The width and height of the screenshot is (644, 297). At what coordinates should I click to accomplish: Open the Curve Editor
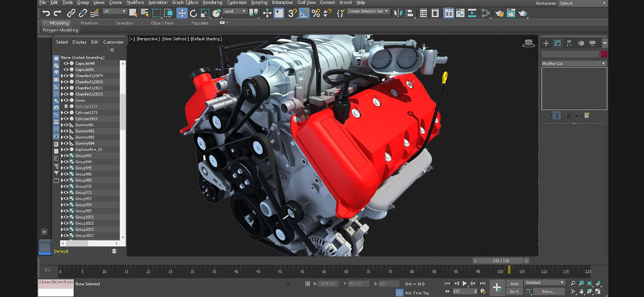pos(460,13)
